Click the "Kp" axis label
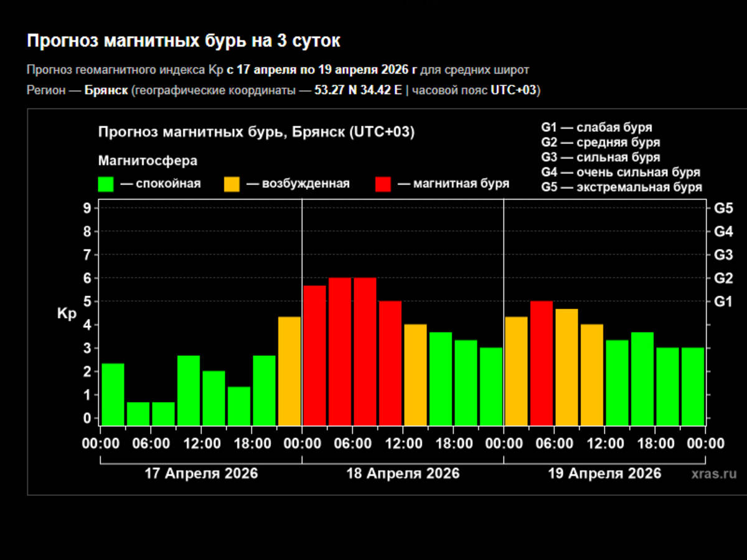Viewport: 747px width, 560px height. (x=67, y=314)
